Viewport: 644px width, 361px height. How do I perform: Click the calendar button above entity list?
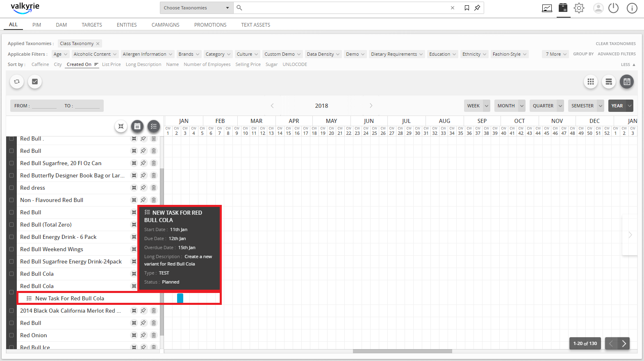pyautogui.click(x=137, y=126)
